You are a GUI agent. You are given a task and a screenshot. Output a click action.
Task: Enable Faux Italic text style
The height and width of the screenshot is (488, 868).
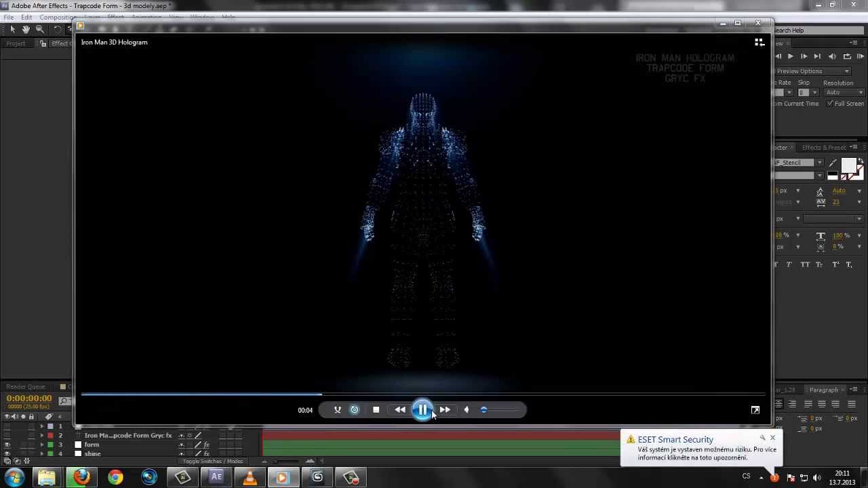coord(789,264)
